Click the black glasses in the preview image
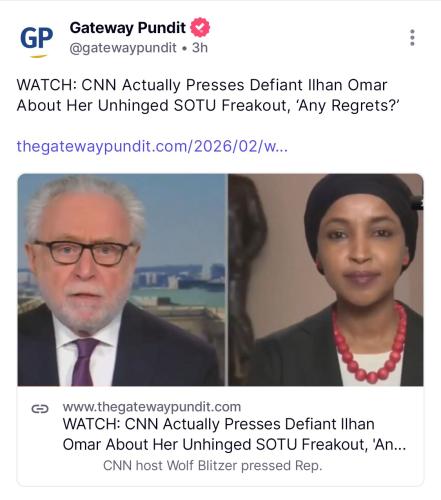The image size is (441, 500). tap(84, 252)
